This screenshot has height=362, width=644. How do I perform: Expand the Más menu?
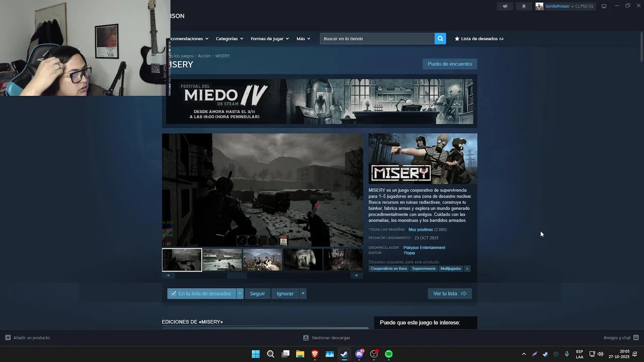click(x=303, y=39)
